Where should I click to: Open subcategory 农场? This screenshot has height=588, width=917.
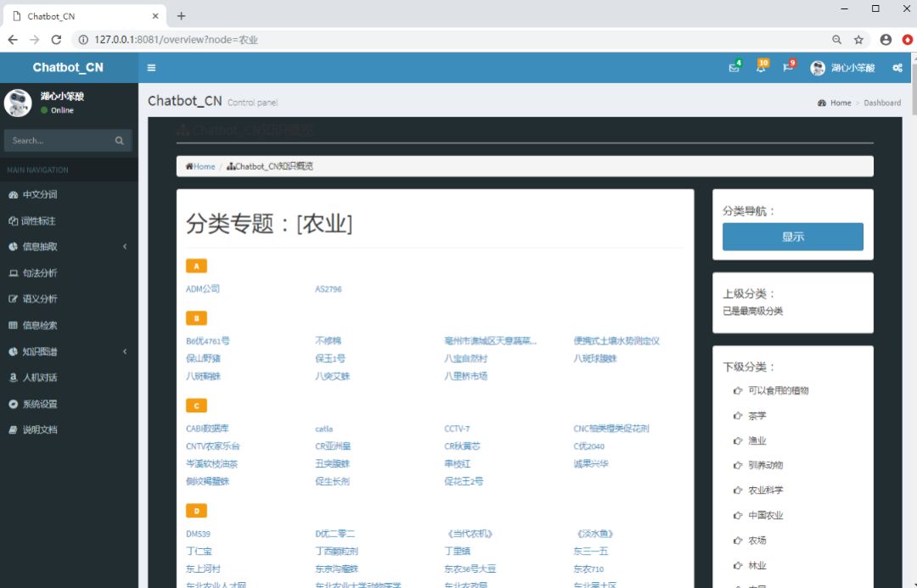point(757,540)
